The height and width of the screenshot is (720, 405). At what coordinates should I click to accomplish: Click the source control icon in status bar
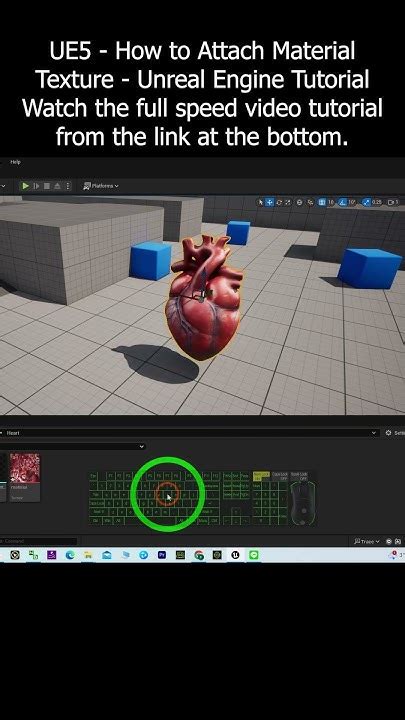tap(398, 542)
